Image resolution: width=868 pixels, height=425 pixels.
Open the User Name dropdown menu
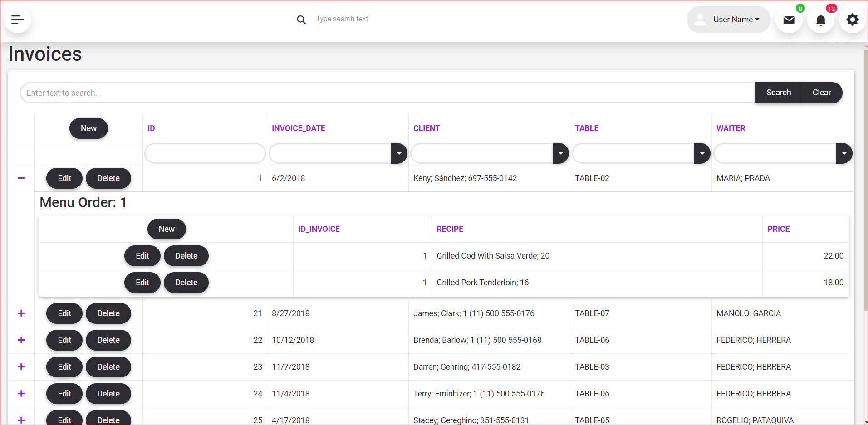point(736,20)
